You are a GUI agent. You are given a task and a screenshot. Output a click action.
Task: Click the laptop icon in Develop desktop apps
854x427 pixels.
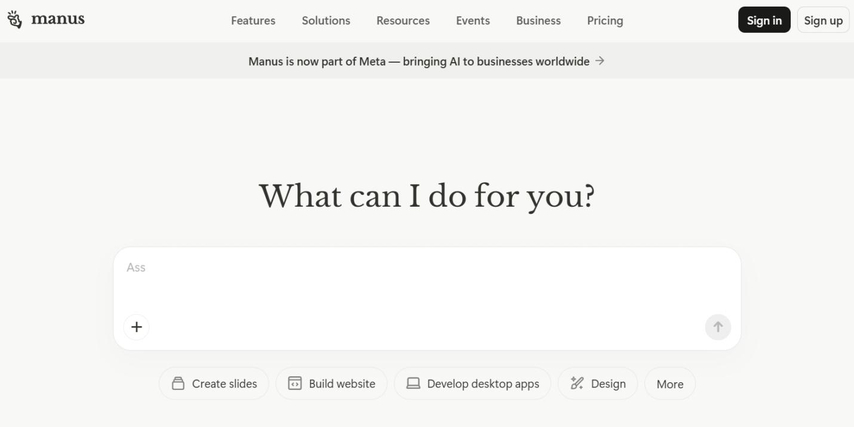click(413, 383)
